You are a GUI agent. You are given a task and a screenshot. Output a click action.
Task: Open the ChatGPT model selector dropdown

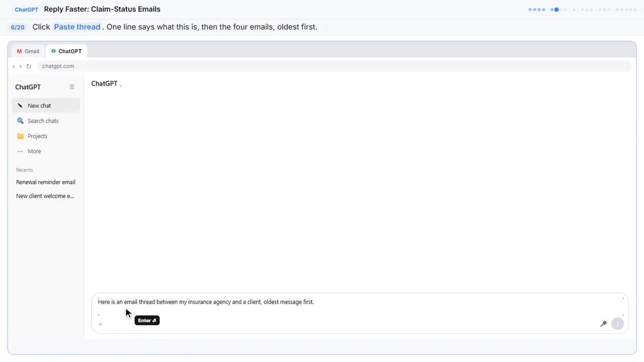click(x=107, y=83)
